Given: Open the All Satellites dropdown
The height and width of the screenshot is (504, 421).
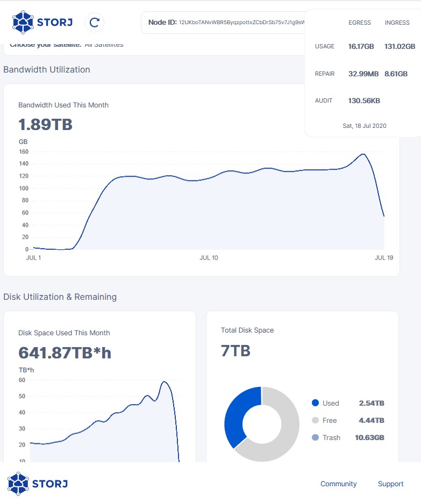Looking at the screenshot, I should click(104, 45).
